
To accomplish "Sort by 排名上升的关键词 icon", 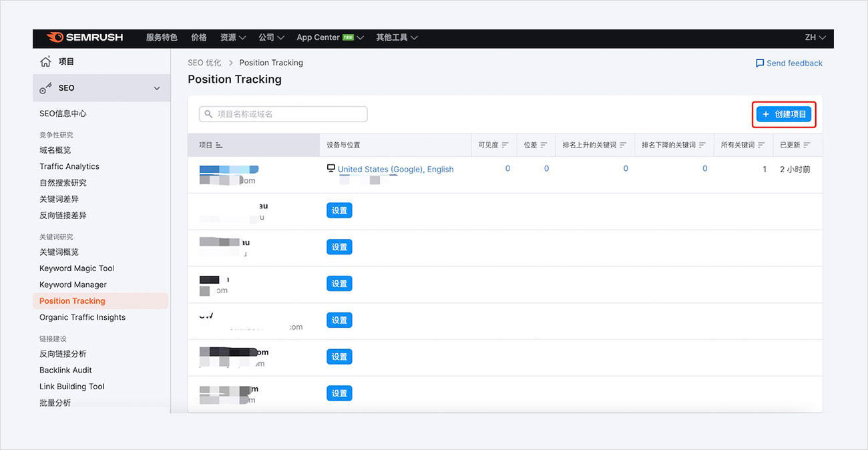I will coord(623,145).
